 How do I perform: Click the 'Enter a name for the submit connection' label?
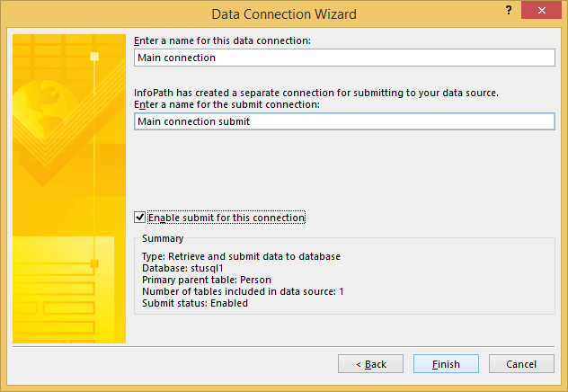pyautogui.click(x=226, y=104)
